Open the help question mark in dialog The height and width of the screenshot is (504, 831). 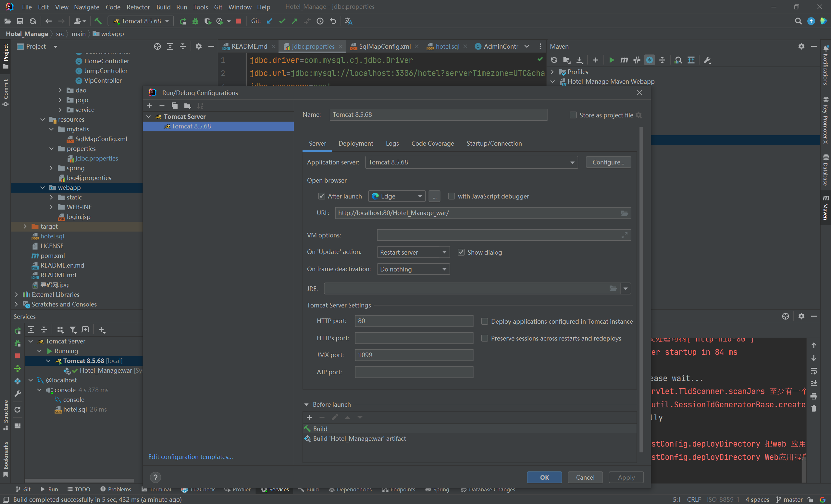(x=155, y=477)
